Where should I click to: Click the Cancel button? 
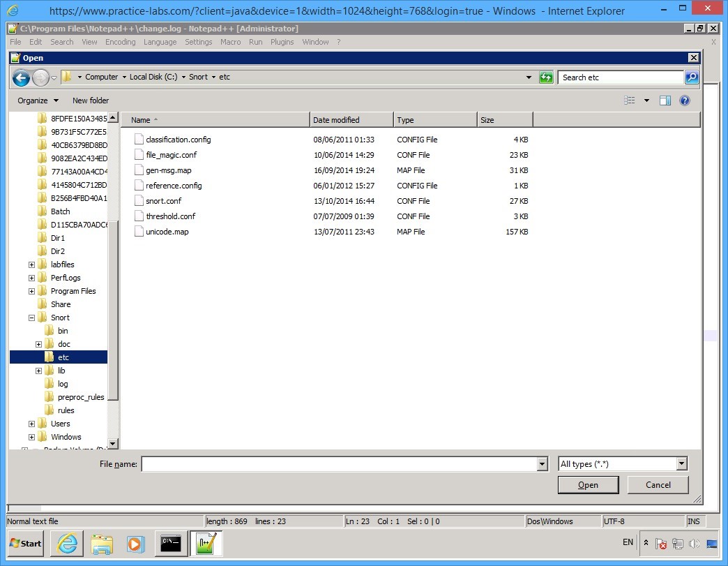[657, 484]
